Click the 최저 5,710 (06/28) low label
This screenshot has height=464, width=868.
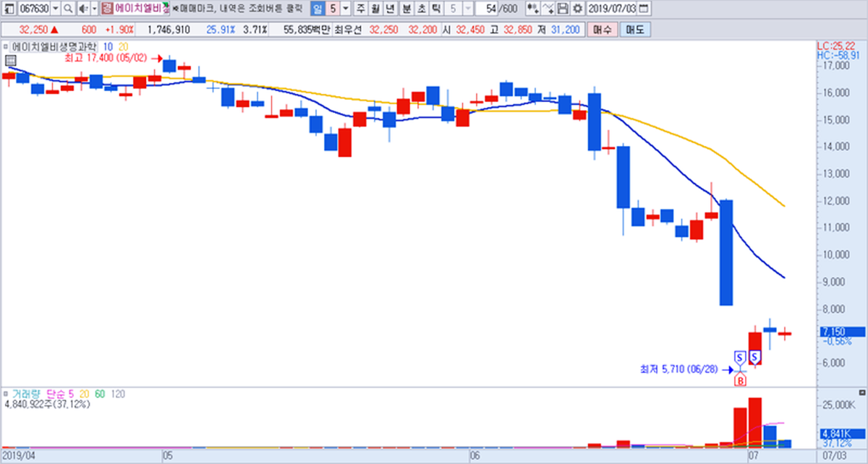click(x=679, y=369)
